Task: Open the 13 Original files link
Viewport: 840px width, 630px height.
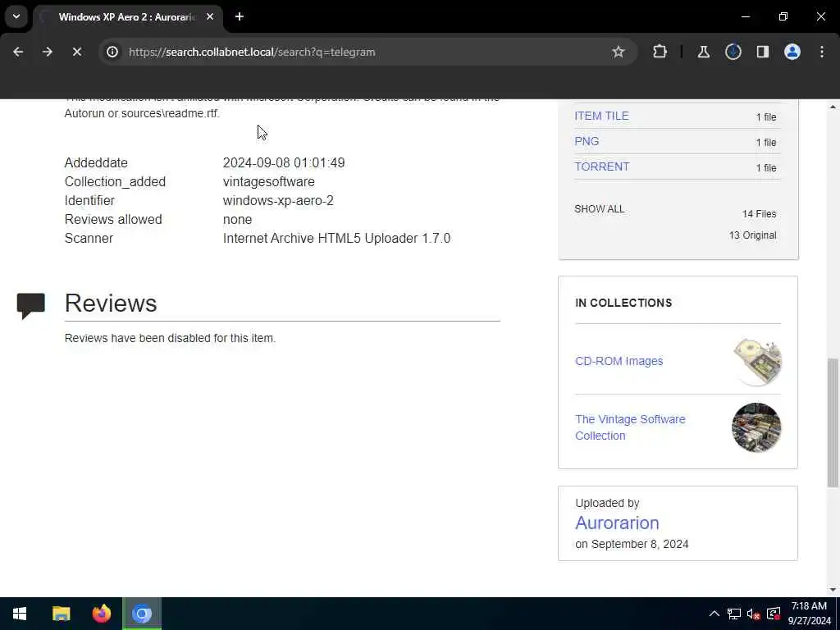Action: pyautogui.click(x=753, y=235)
